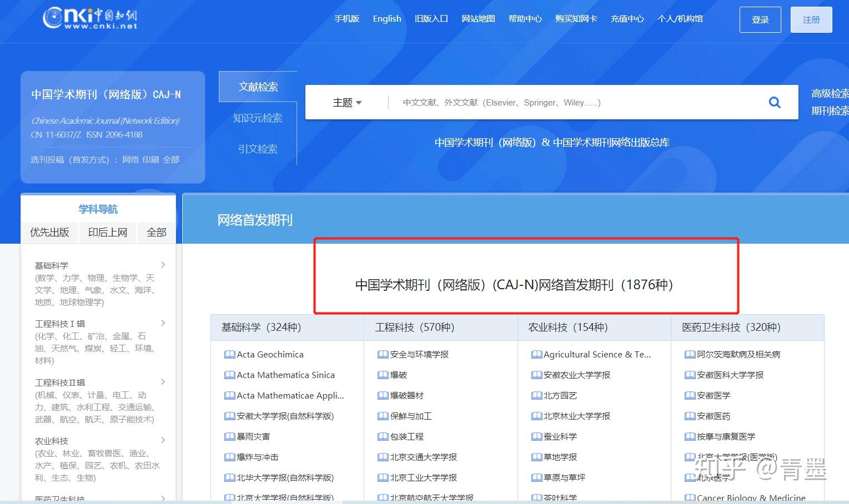Open 高级检索 advanced search
The image size is (849, 504).
pyautogui.click(x=830, y=94)
